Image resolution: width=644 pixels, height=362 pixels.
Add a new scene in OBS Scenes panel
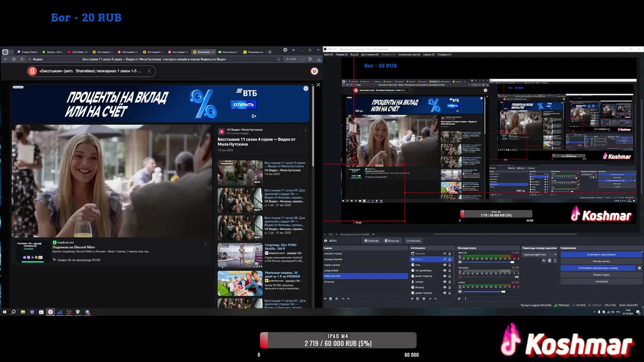[325, 298]
